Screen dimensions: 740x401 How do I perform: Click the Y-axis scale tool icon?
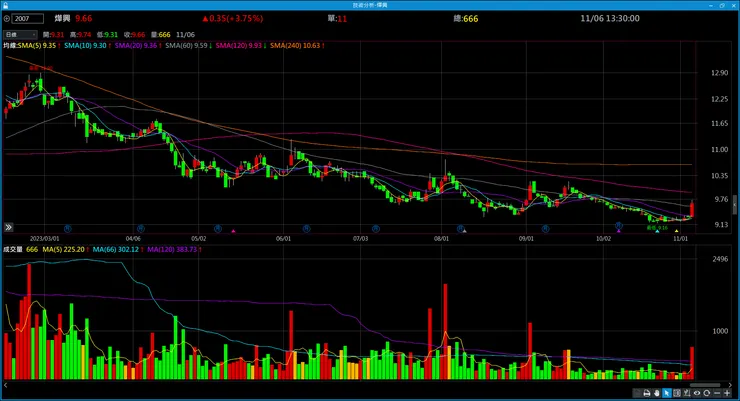pyautogui.click(x=687, y=393)
